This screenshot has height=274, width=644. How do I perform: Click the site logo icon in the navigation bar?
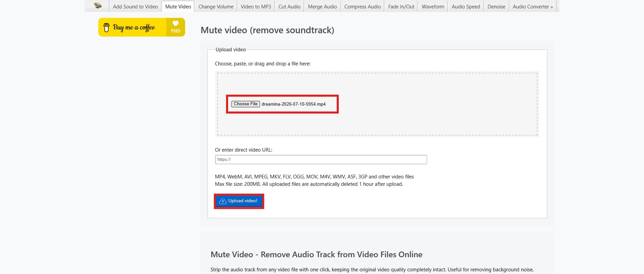point(98,6)
